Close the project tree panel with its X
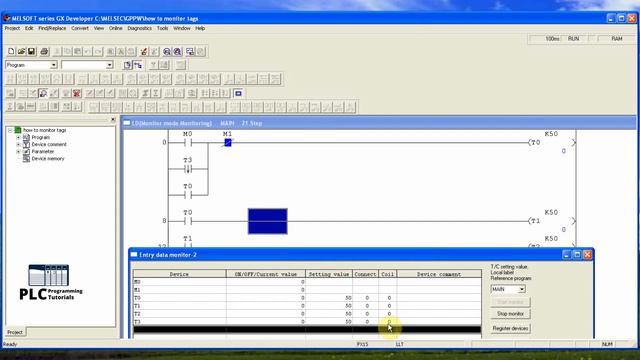 click(x=113, y=120)
